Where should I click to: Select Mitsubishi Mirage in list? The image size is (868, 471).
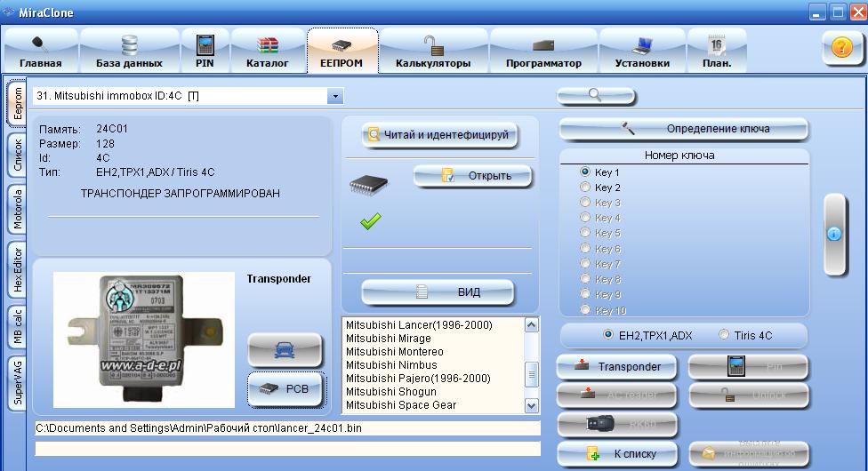coord(389,339)
